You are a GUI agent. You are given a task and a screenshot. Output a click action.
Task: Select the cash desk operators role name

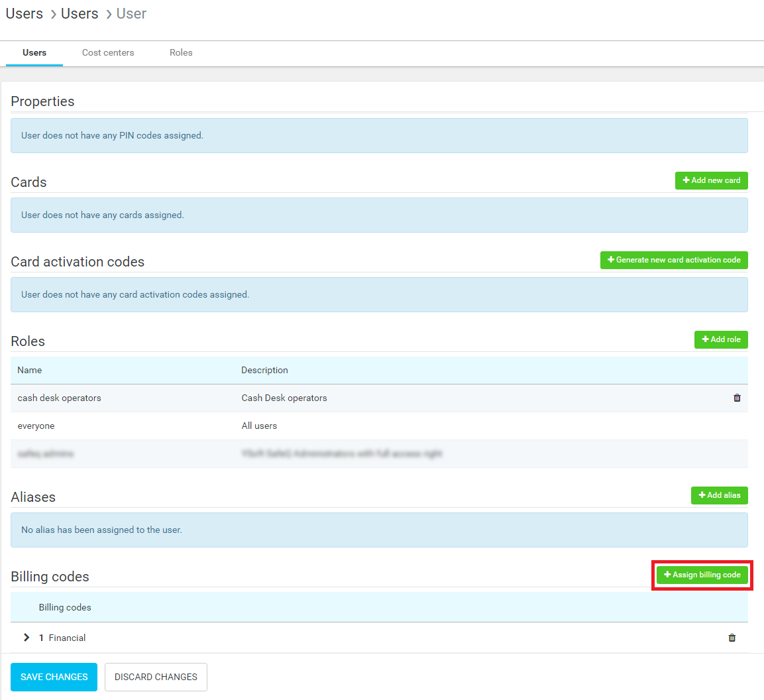[x=59, y=398]
